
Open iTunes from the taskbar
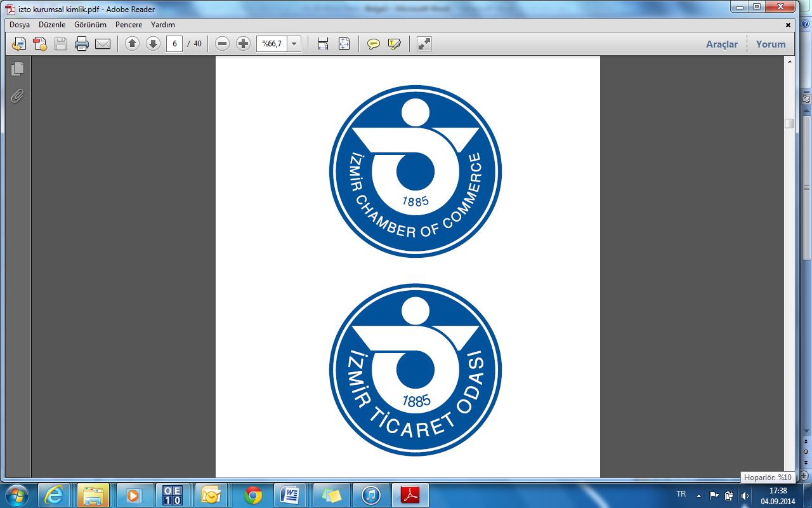click(x=371, y=495)
